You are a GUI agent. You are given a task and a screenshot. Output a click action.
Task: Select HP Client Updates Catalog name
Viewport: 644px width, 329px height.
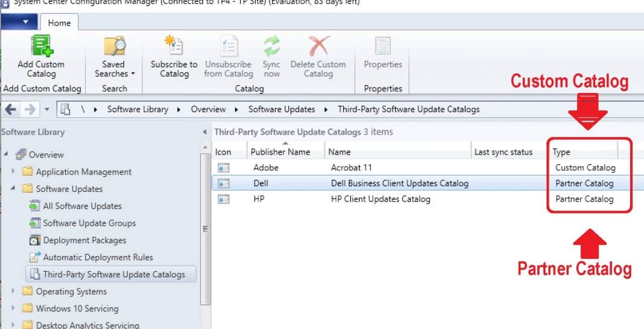tap(380, 199)
